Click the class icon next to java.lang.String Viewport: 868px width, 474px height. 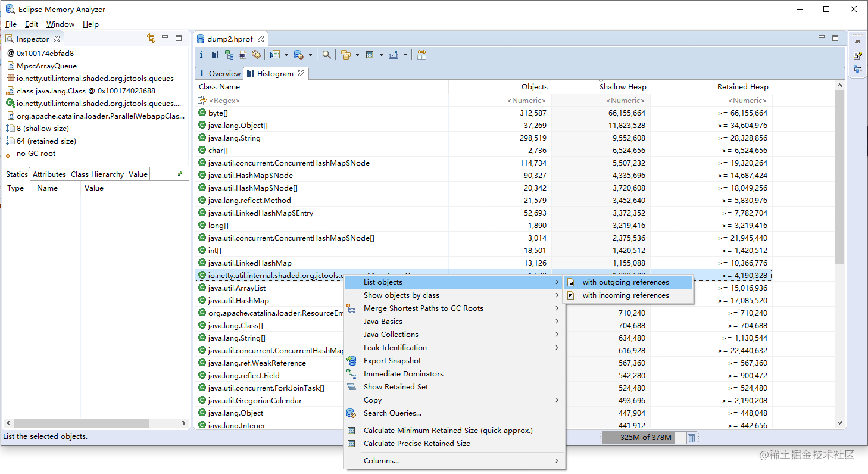(x=202, y=138)
